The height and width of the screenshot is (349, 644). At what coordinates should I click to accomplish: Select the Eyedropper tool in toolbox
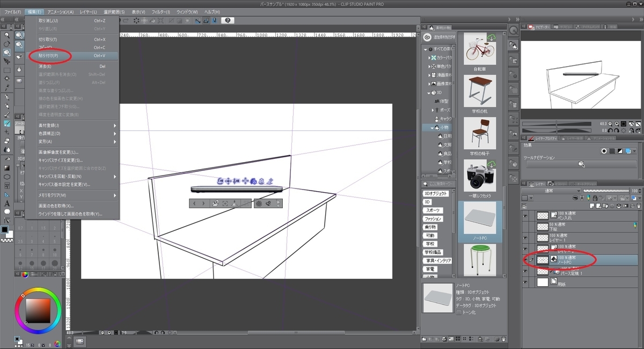coord(7,88)
